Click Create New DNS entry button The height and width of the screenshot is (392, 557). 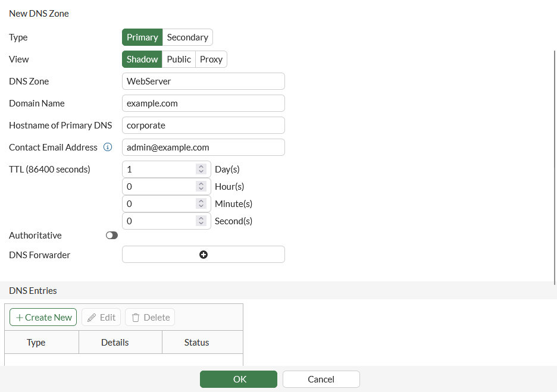(x=43, y=317)
